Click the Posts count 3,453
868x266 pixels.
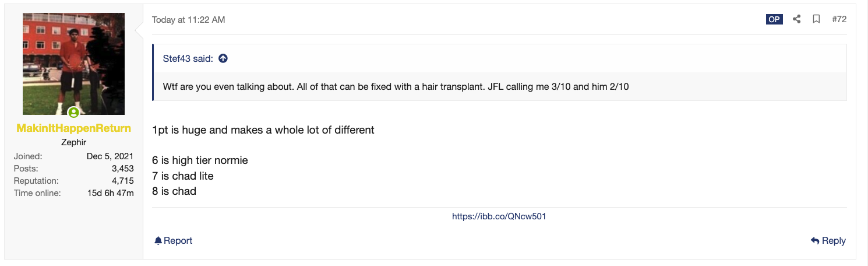[x=122, y=169]
